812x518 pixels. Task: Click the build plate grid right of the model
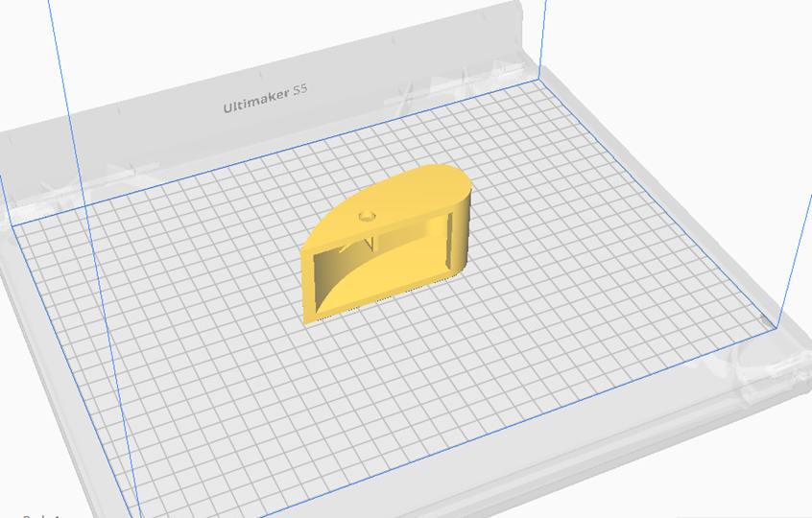click(x=614, y=269)
